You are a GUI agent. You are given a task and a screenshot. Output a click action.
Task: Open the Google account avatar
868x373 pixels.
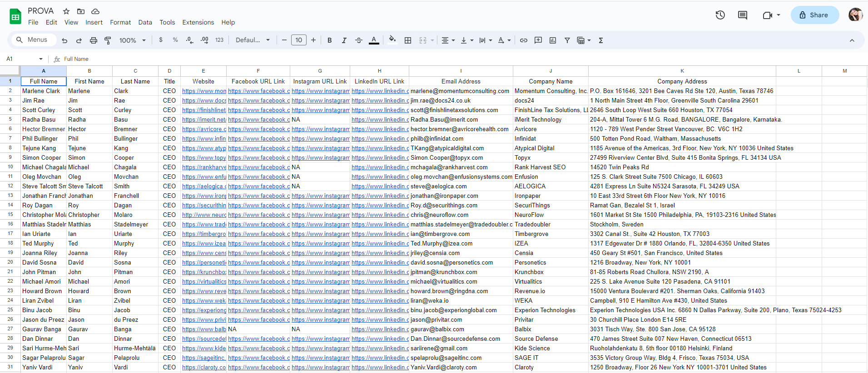click(856, 15)
